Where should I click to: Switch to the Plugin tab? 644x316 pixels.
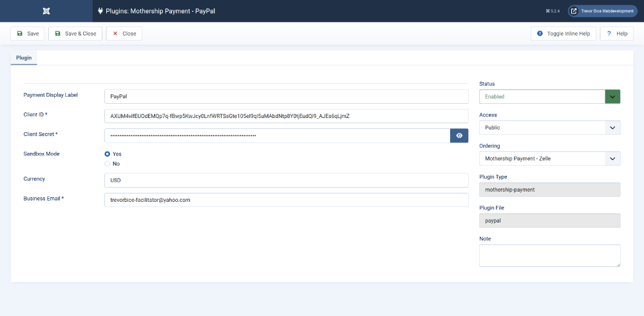(24, 58)
